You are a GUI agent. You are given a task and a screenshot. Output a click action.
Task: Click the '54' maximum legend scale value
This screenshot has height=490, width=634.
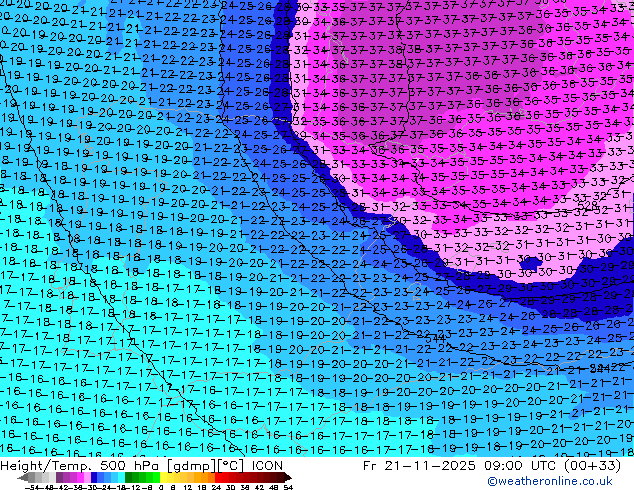click(288, 487)
